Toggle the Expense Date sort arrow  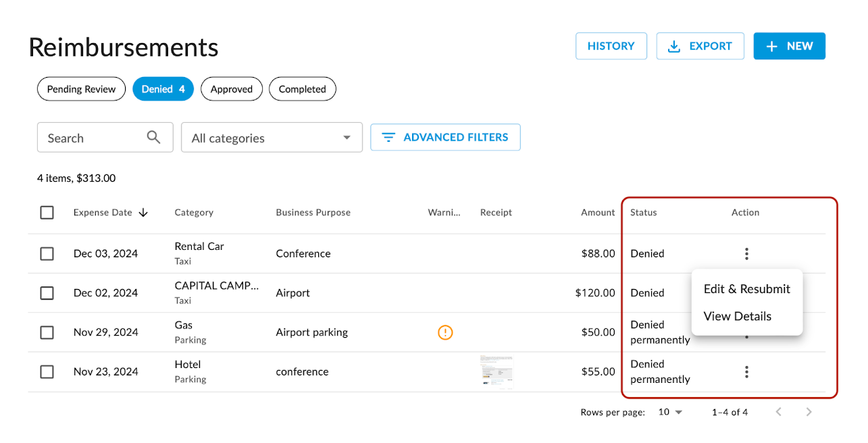143,212
